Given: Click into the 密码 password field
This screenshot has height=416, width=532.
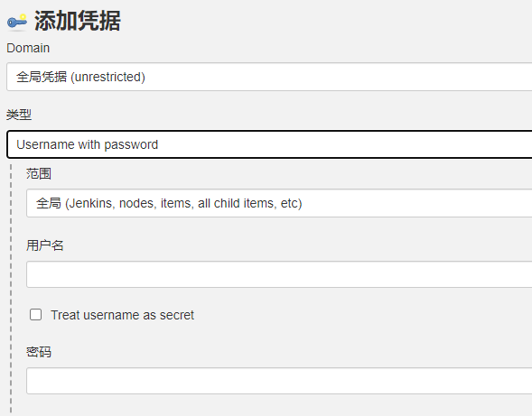Looking at the screenshot, I should point(279,381).
